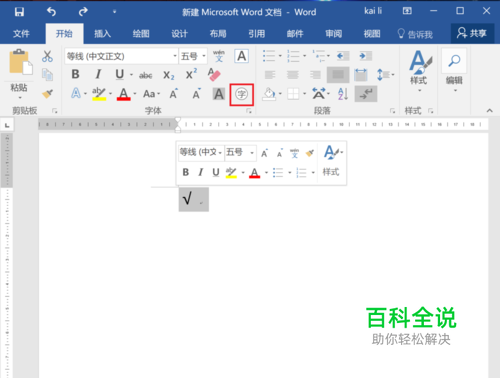
Task: Open the 样式 styles gallery in ribbon
Action: 419,71
